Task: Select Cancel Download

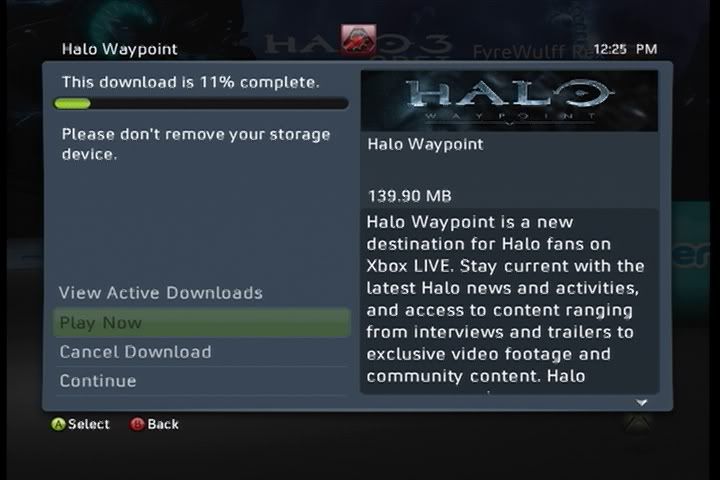Action: (x=201, y=352)
